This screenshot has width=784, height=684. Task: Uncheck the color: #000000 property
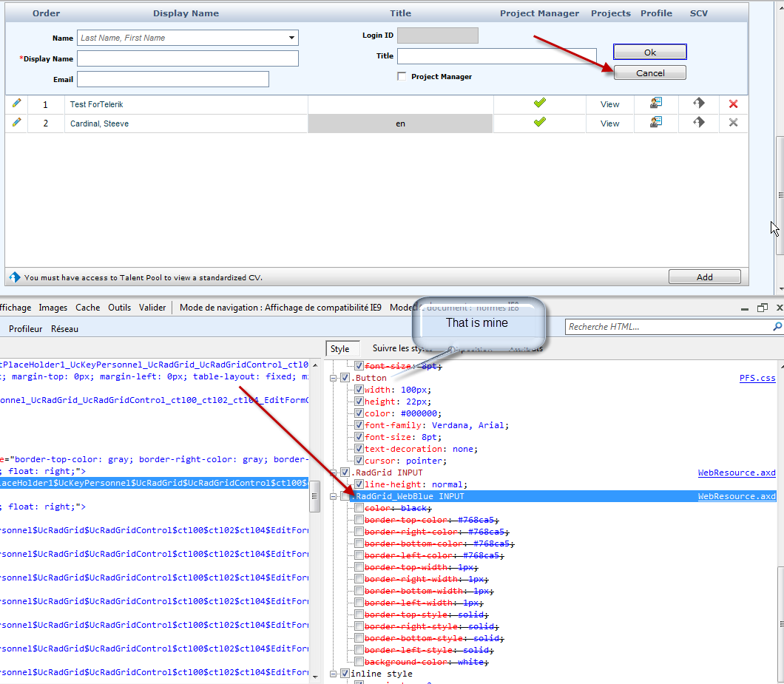click(359, 413)
